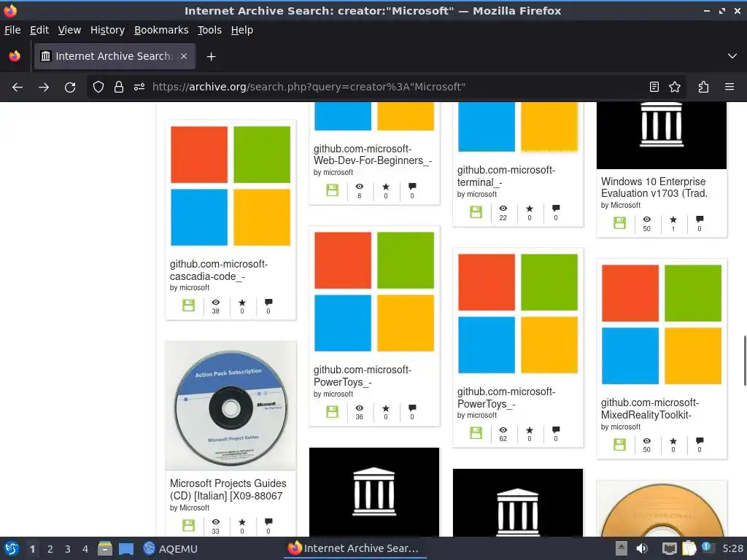The image size is (747, 560).
Task: Click software floppy icon on MixedRealityToolkit card
Action: coord(620,444)
